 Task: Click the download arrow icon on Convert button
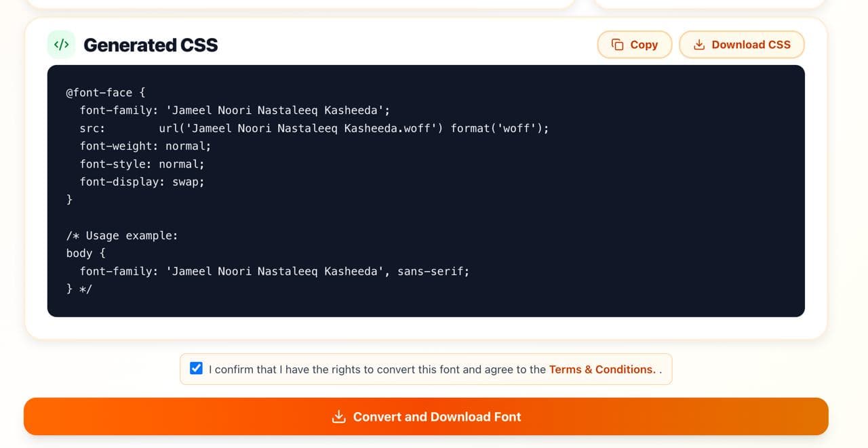click(338, 416)
